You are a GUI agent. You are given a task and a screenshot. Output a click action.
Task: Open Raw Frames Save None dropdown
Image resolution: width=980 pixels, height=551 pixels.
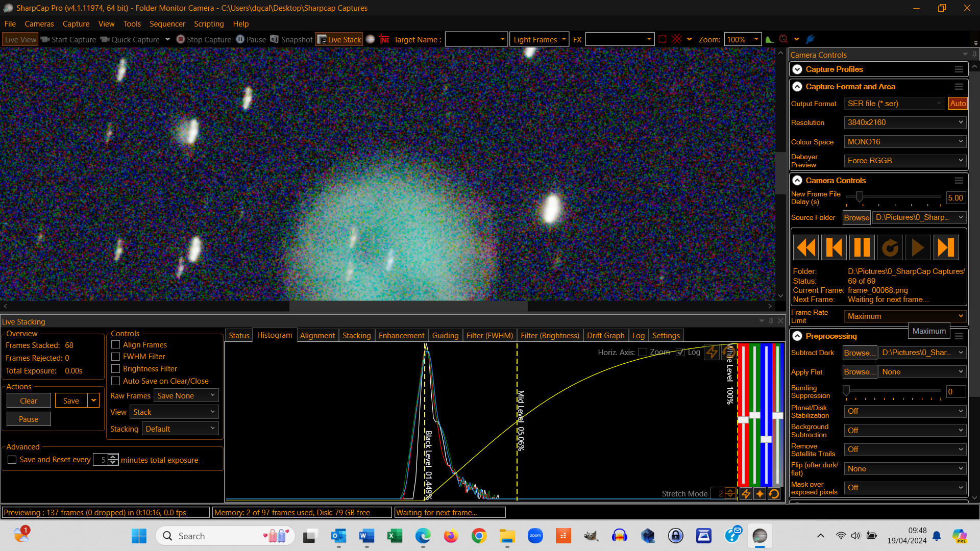pyautogui.click(x=186, y=396)
